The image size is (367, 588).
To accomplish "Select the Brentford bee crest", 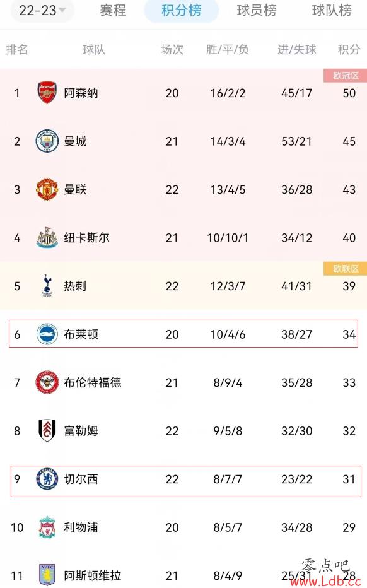I will (47, 382).
